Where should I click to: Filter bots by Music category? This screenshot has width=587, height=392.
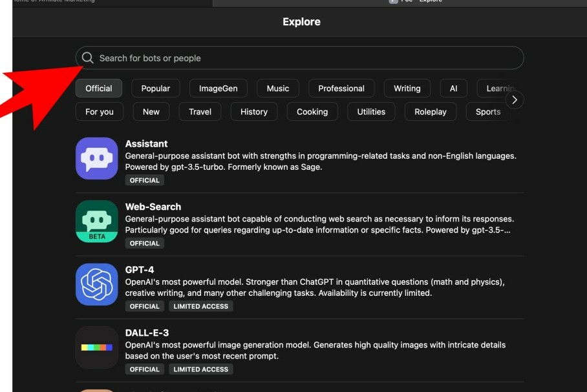[x=278, y=88]
